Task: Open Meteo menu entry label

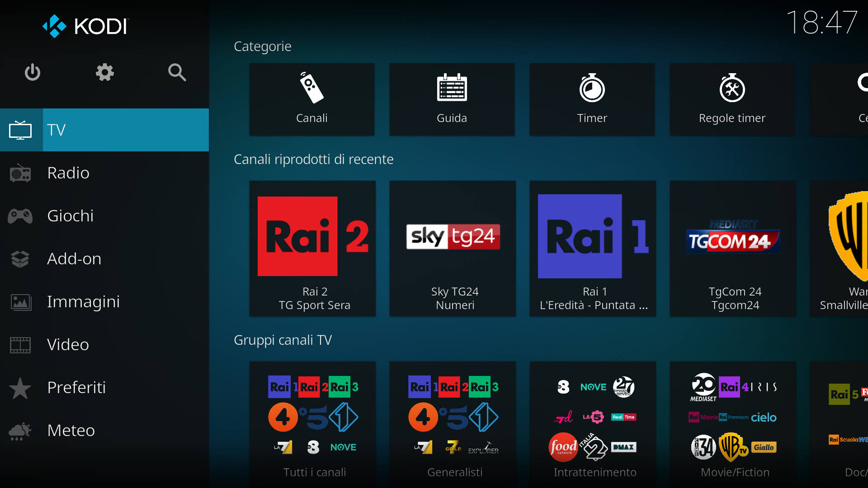Action: click(x=71, y=431)
